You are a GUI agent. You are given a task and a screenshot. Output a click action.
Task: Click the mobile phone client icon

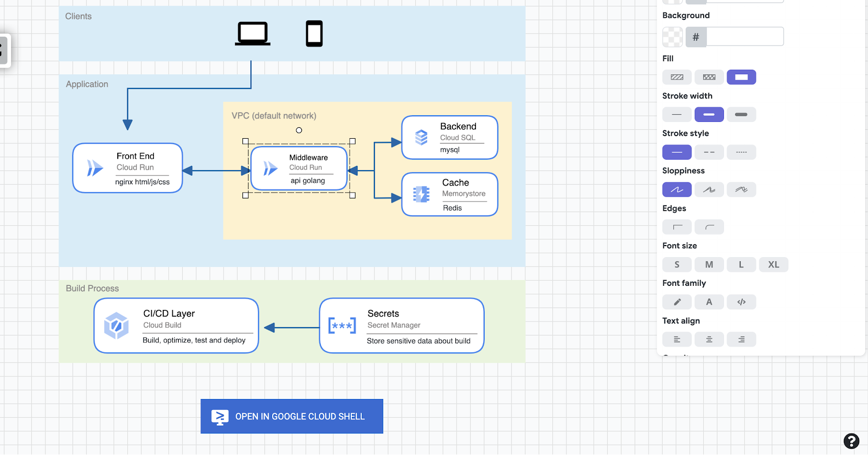(x=314, y=34)
